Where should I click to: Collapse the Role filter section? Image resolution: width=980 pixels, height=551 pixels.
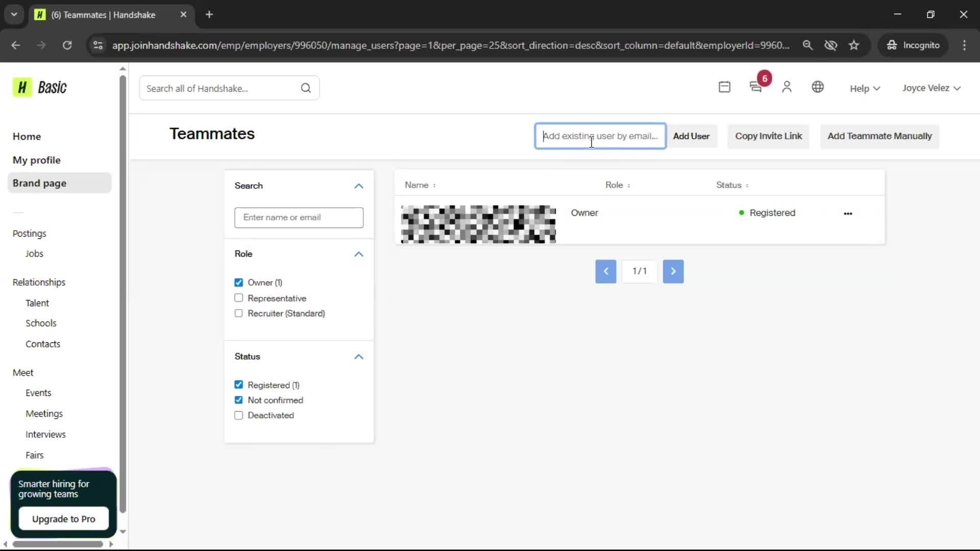pos(359,254)
